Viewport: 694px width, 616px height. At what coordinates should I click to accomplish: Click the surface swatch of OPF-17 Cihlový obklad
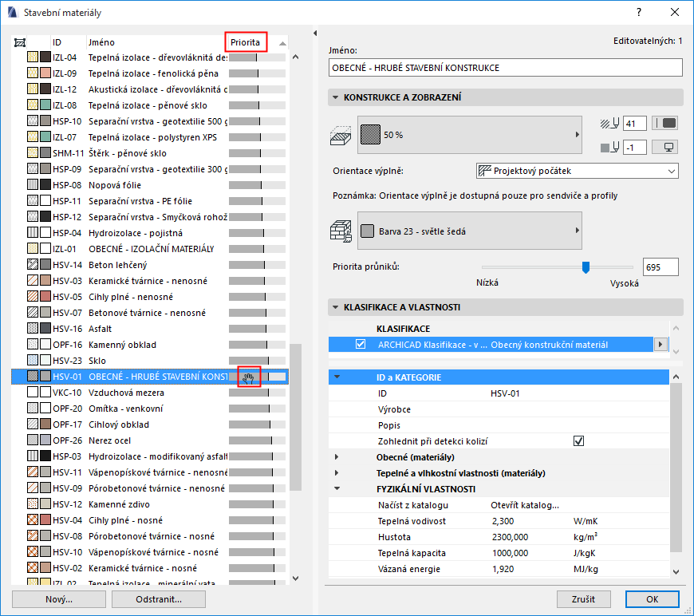click(x=45, y=424)
